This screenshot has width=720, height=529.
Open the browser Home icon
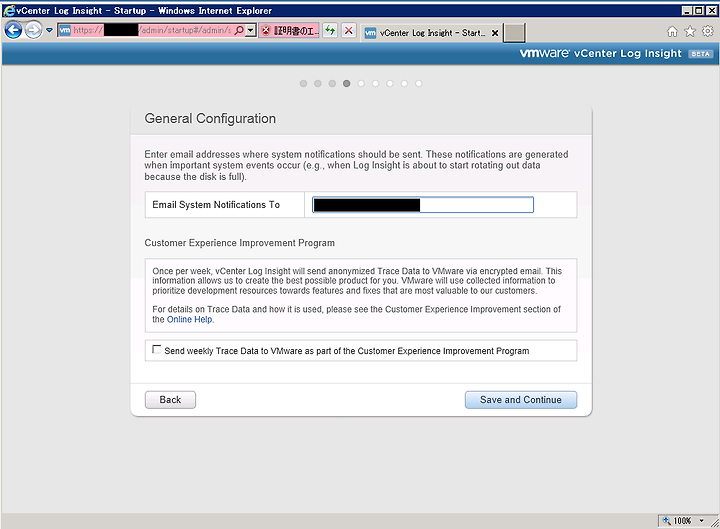click(672, 31)
